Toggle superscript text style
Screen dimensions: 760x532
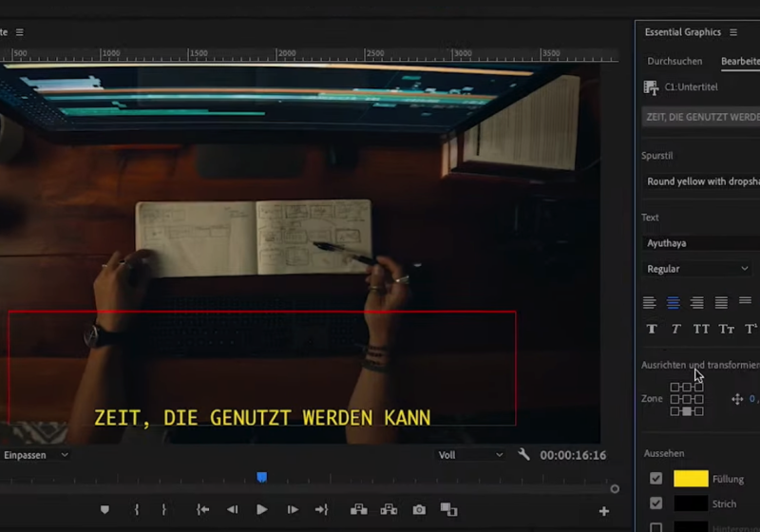pos(750,329)
